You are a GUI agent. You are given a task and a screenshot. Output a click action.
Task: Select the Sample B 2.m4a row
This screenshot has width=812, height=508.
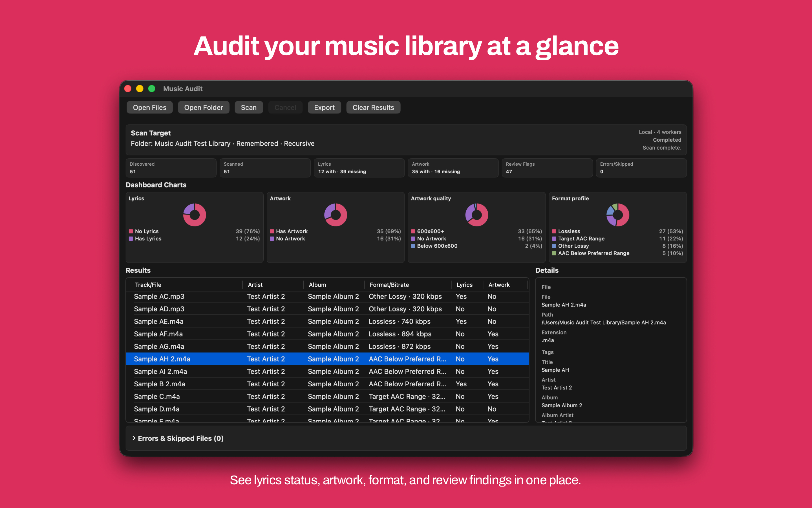click(327, 384)
